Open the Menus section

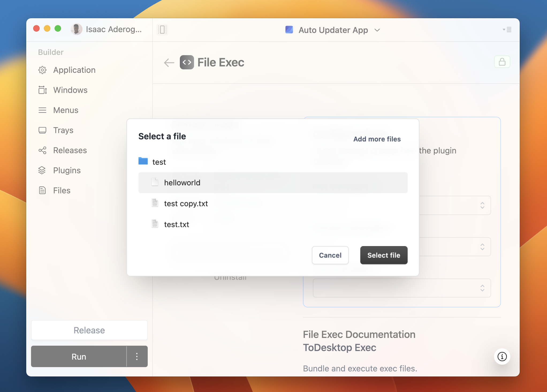tap(66, 110)
